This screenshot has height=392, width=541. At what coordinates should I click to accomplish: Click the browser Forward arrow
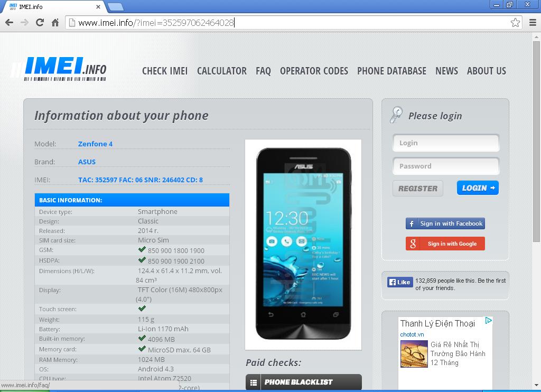24,23
